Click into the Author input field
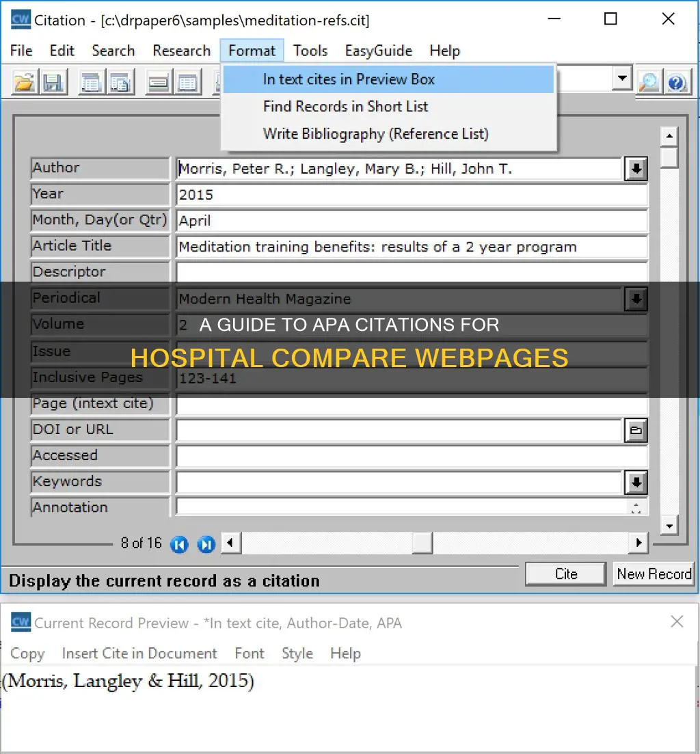700x754 pixels. (x=399, y=169)
